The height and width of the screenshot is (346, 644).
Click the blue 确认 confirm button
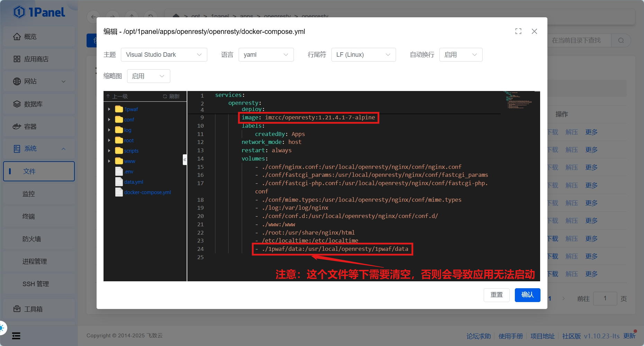[x=527, y=295]
